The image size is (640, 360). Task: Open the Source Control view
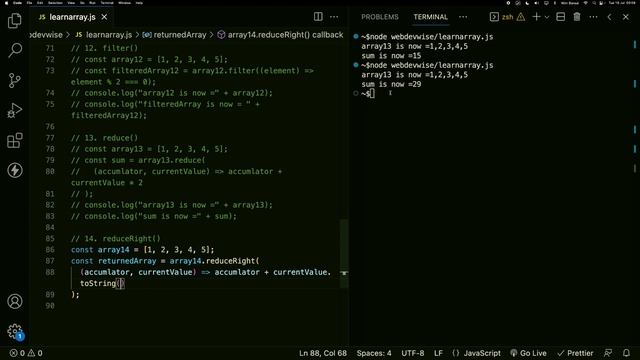15,80
